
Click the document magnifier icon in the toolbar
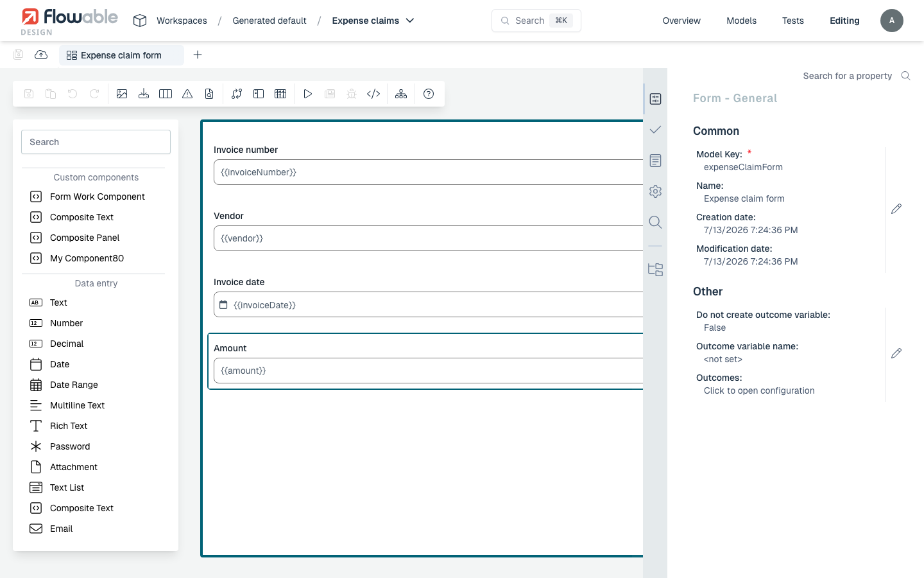click(x=209, y=94)
